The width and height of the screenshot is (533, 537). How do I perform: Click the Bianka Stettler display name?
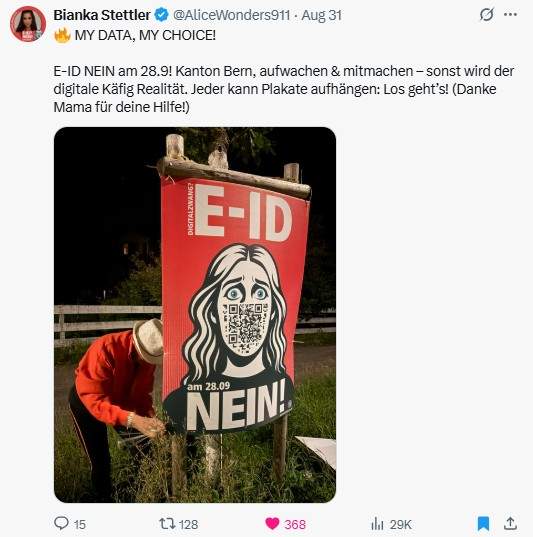pos(102,15)
